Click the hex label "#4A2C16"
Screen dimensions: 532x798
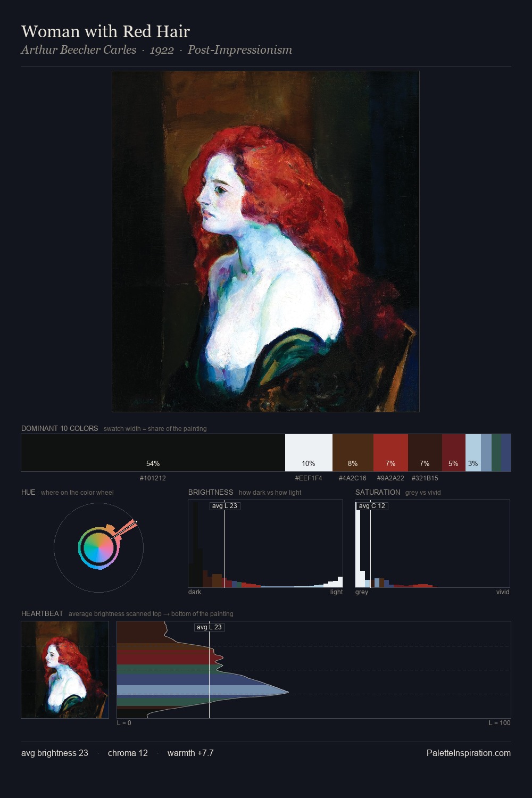point(353,478)
